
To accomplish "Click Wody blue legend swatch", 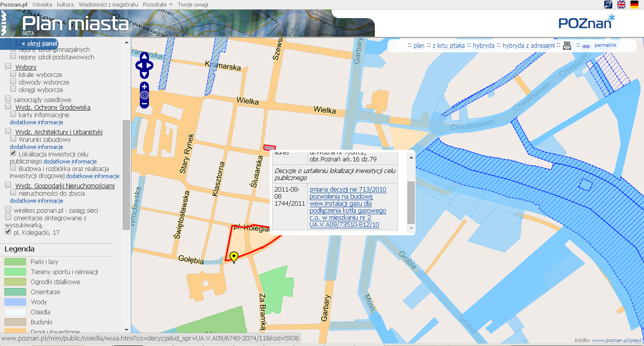I will [x=15, y=302].
